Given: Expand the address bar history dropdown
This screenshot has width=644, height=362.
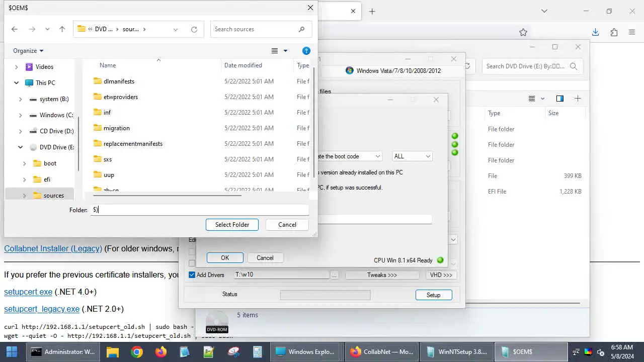Looking at the screenshot, I should coord(176,29).
